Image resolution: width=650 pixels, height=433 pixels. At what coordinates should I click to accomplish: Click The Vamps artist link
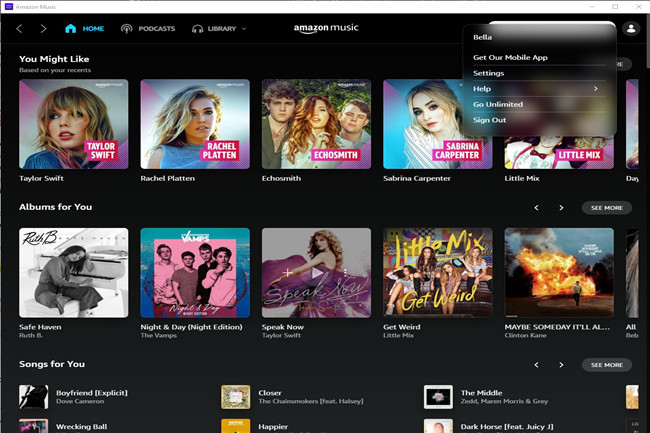click(158, 335)
